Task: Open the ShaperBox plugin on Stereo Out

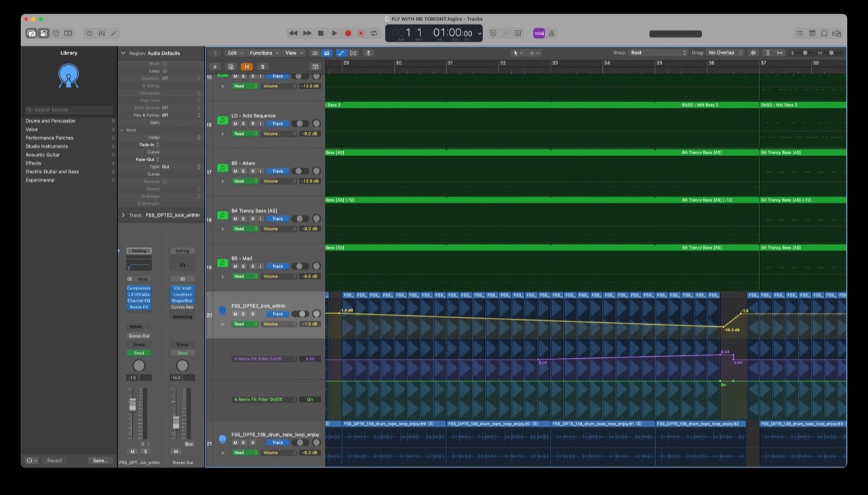Action: coord(182,300)
